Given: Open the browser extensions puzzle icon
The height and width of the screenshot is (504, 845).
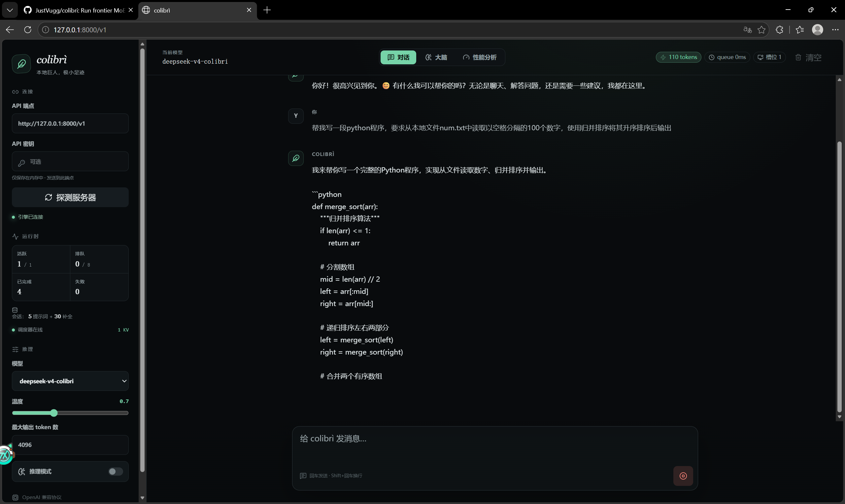Looking at the screenshot, I should 779,30.
